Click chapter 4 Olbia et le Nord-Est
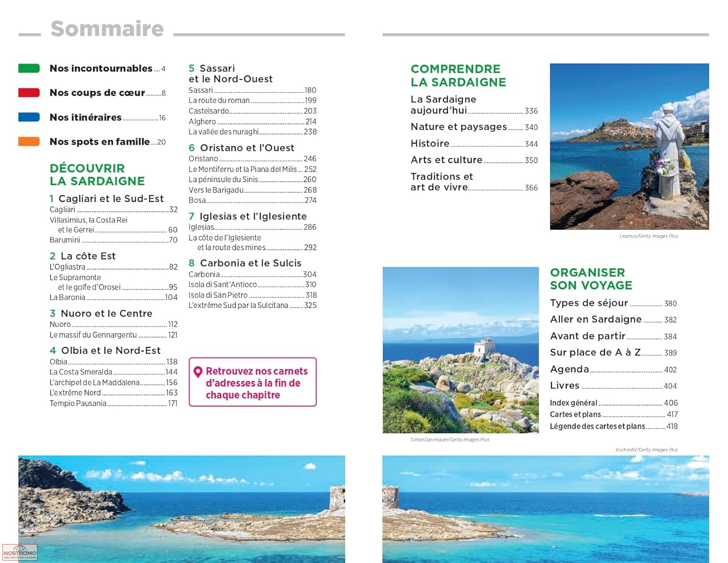 coord(105,350)
